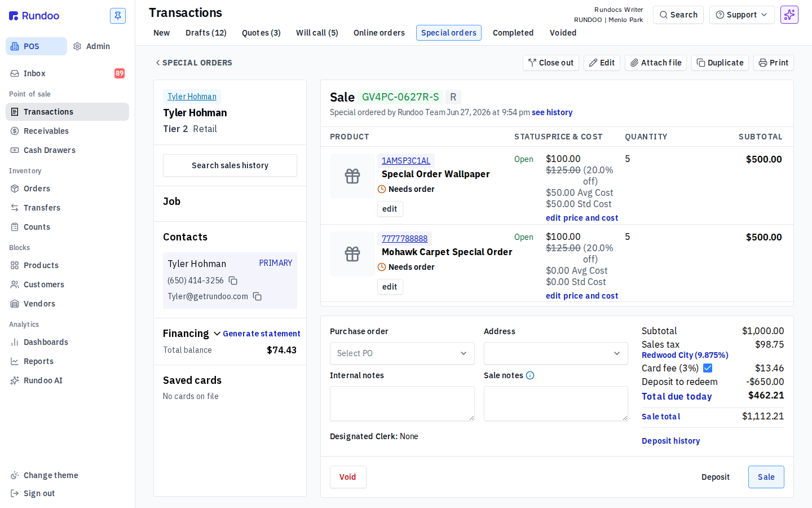This screenshot has width=812, height=508.
Task: Click the Deposit button
Action: 716,477
